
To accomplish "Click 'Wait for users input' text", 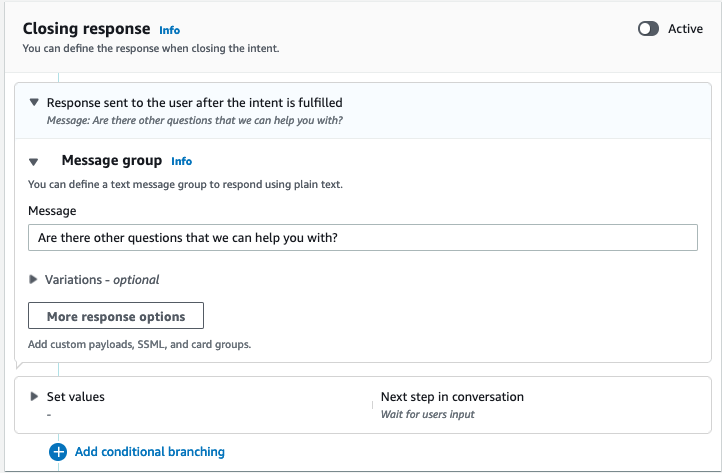I will [427, 414].
